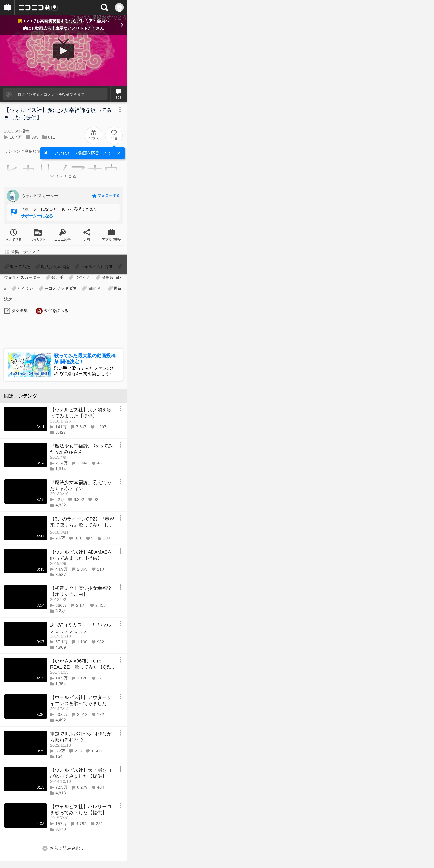The image size is (434, 868).
Task: Click タグ編集 edit tags button
Action: [16, 311]
